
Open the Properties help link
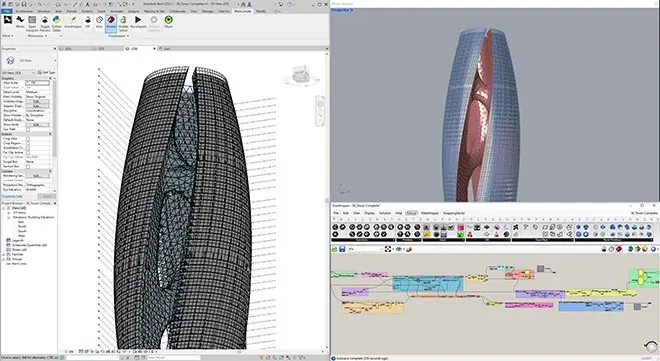[12, 196]
